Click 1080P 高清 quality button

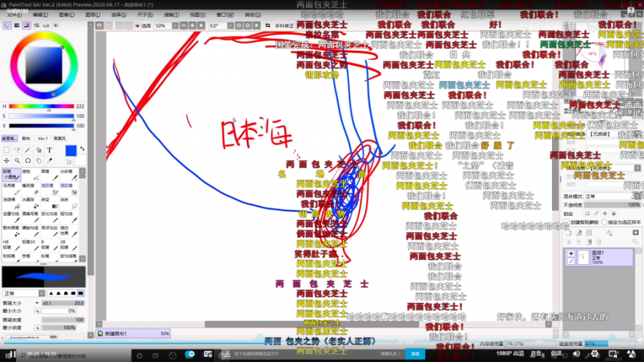point(510,353)
